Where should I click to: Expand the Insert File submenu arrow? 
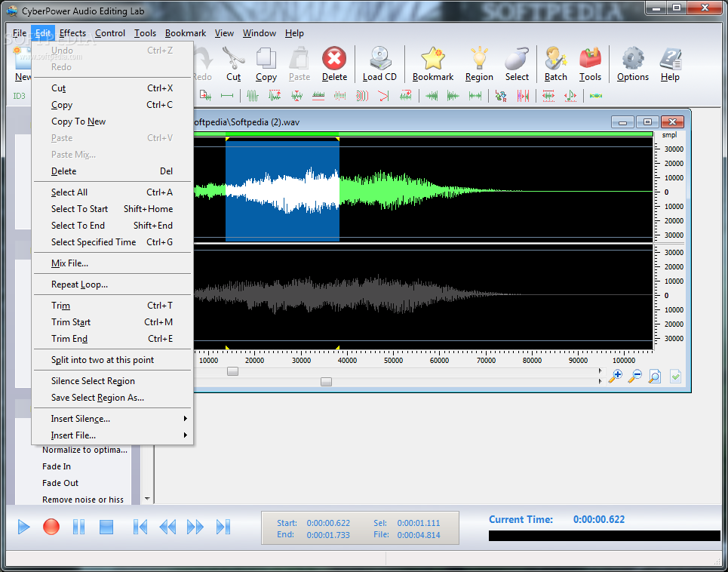(x=186, y=435)
